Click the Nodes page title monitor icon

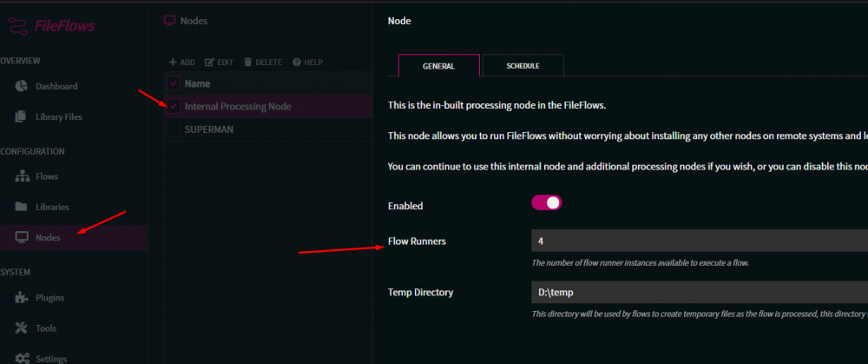pyautogui.click(x=169, y=21)
